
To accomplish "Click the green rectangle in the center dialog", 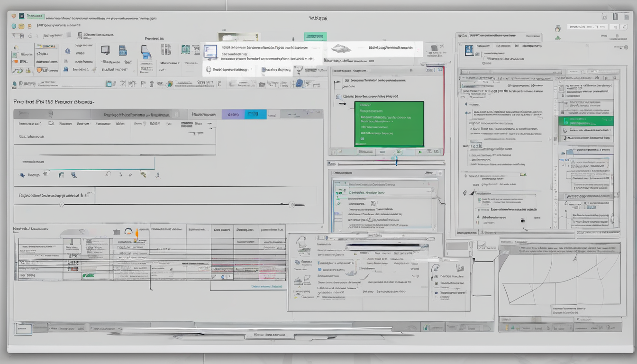I will coord(389,124).
